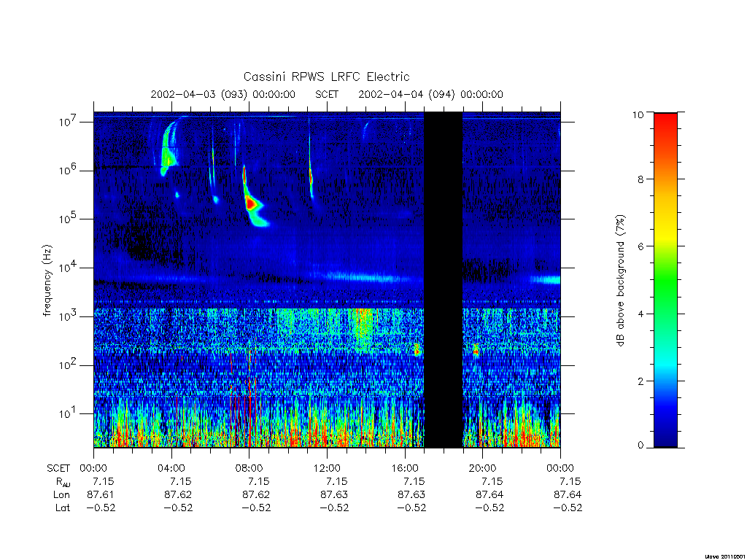
Task: Click the colorbar tick label 0
Action: tap(640, 446)
